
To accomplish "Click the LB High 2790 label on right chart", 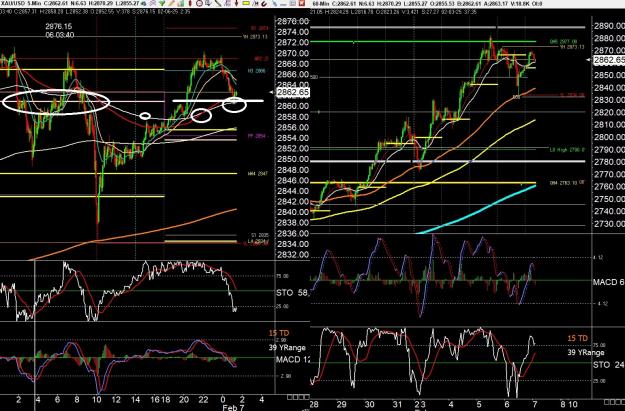I will point(567,150).
